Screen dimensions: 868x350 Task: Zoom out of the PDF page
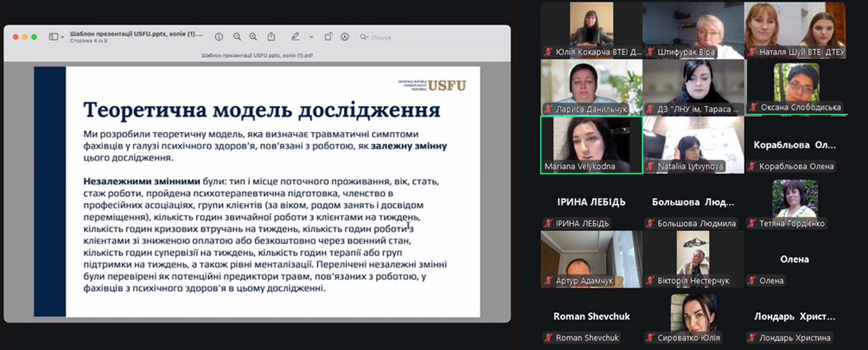[237, 37]
